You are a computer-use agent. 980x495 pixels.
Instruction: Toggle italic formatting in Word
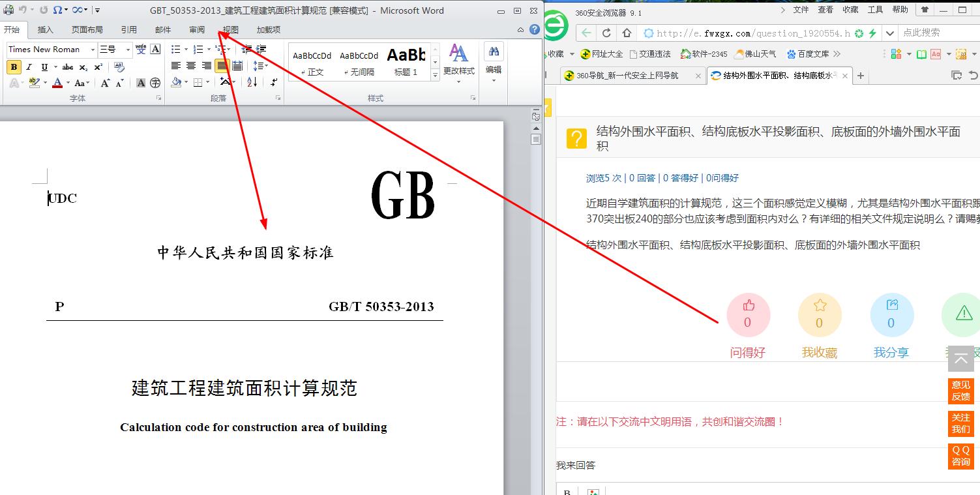pyautogui.click(x=29, y=67)
